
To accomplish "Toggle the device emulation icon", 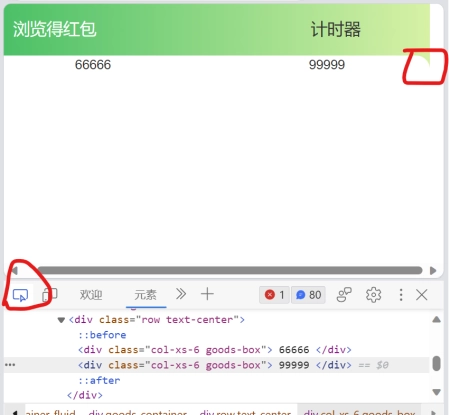I will (50, 295).
